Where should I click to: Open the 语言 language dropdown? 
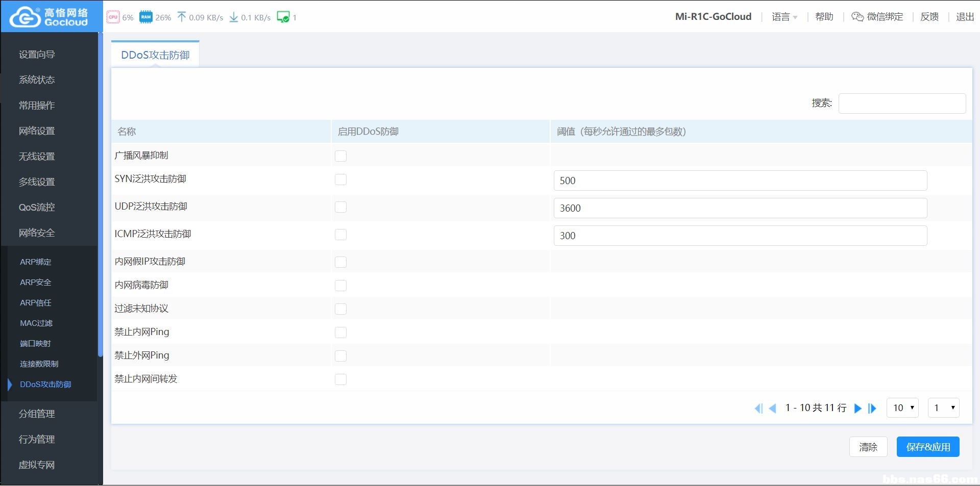click(x=785, y=17)
